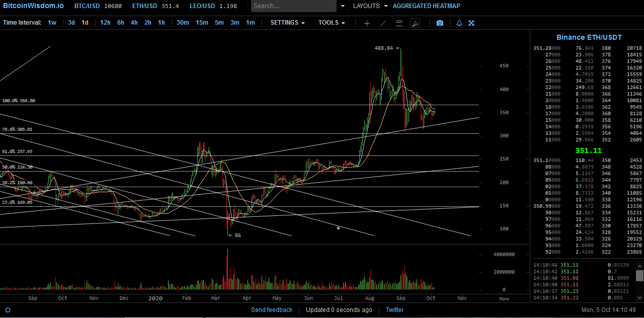The image size is (644, 318).
Task: Focus the Search input field
Action: [x=294, y=6]
